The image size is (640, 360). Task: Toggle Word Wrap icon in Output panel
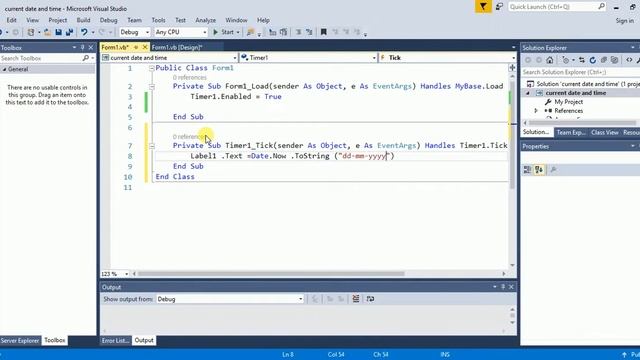[x=370, y=299]
